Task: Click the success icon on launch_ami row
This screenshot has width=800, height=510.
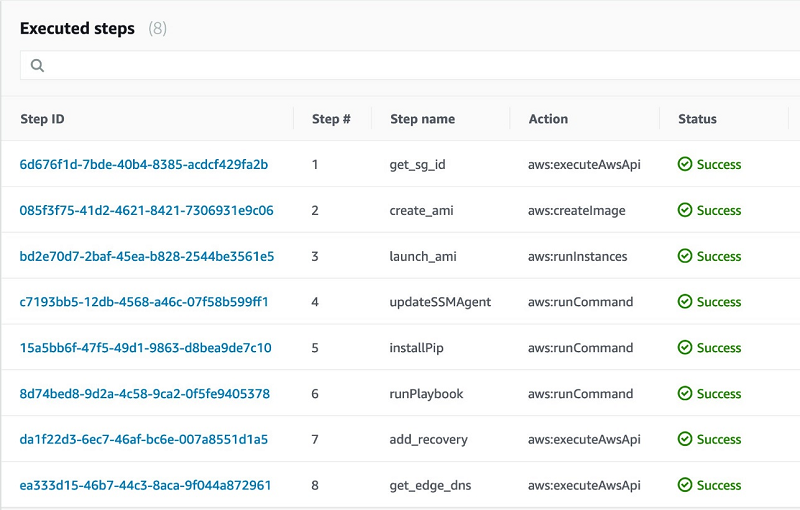Action: tap(685, 256)
